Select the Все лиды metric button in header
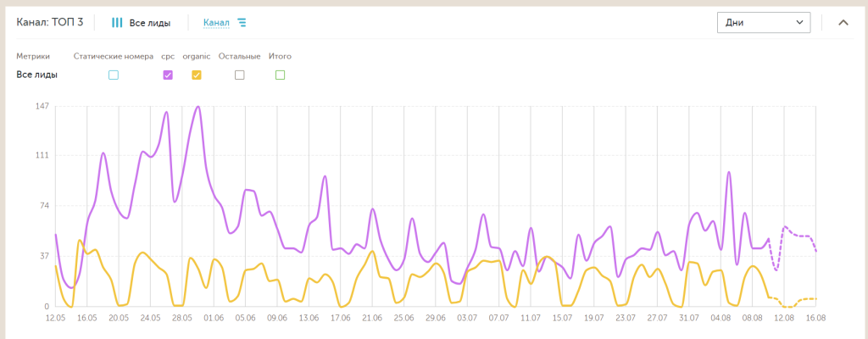Screen dimensions: 868x339 pos(154,23)
